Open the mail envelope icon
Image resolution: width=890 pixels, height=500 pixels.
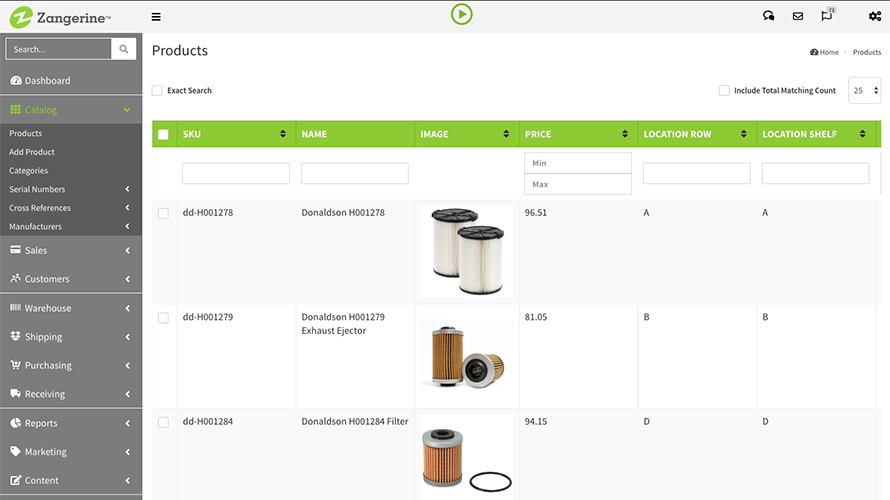797,16
